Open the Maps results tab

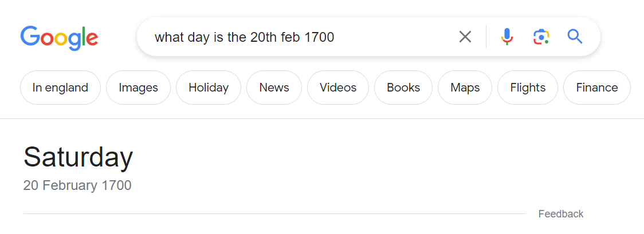(465, 88)
